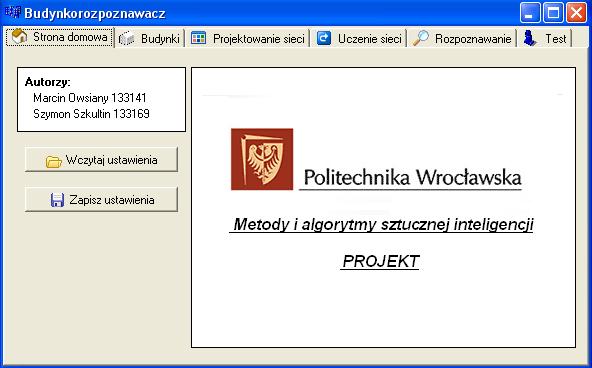This screenshot has width=592, height=368.
Task: Click the blue figure icon on Test tab
Action: tap(530, 38)
